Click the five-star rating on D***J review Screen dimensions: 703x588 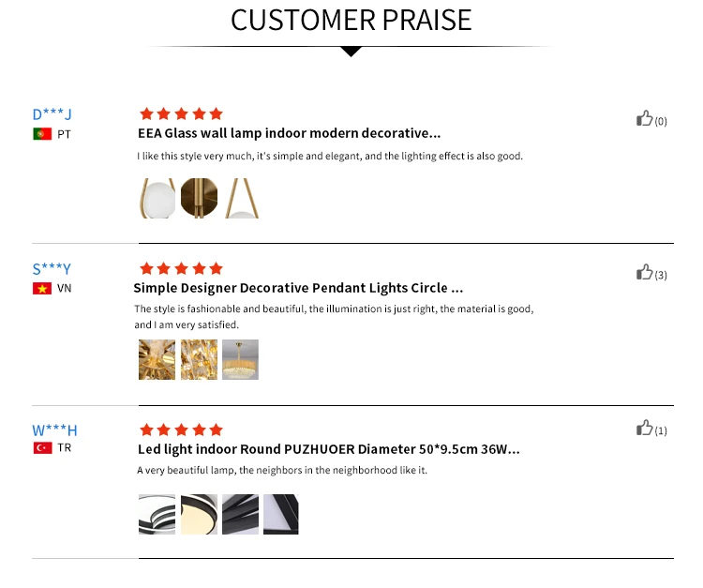tap(181, 113)
